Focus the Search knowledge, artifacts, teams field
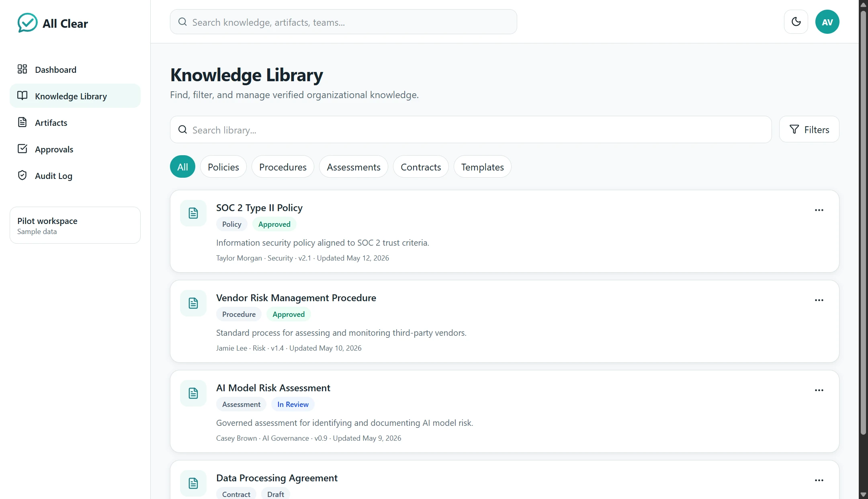868x499 pixels. [x=343, y=22]
